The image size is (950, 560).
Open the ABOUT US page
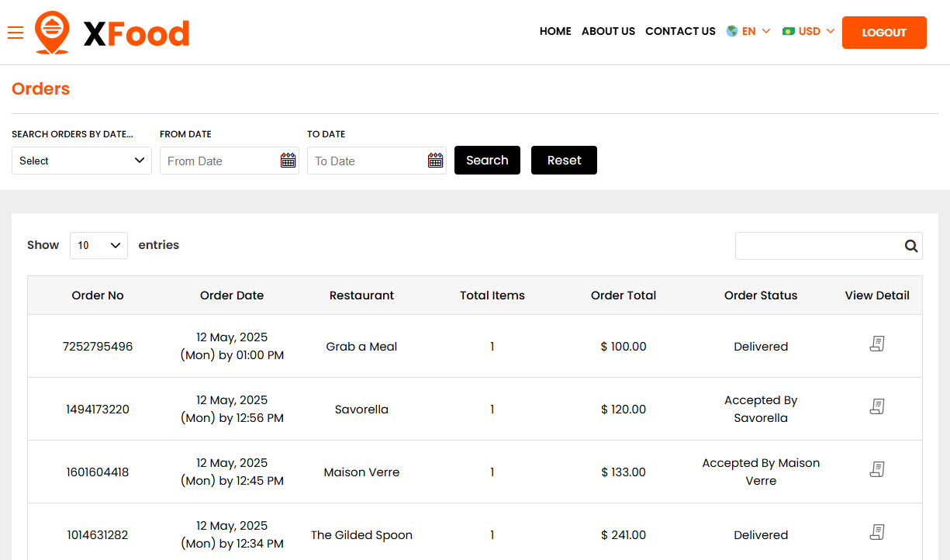point(608,31)
